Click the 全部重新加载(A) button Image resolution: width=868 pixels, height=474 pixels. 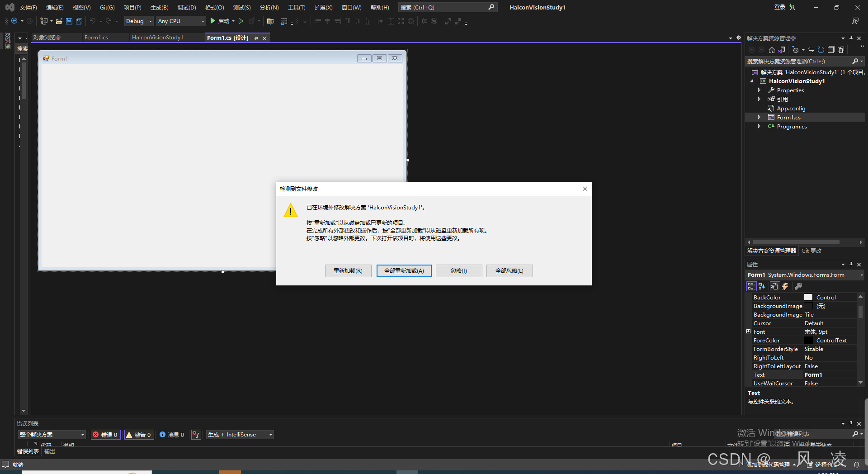[404, 271]
